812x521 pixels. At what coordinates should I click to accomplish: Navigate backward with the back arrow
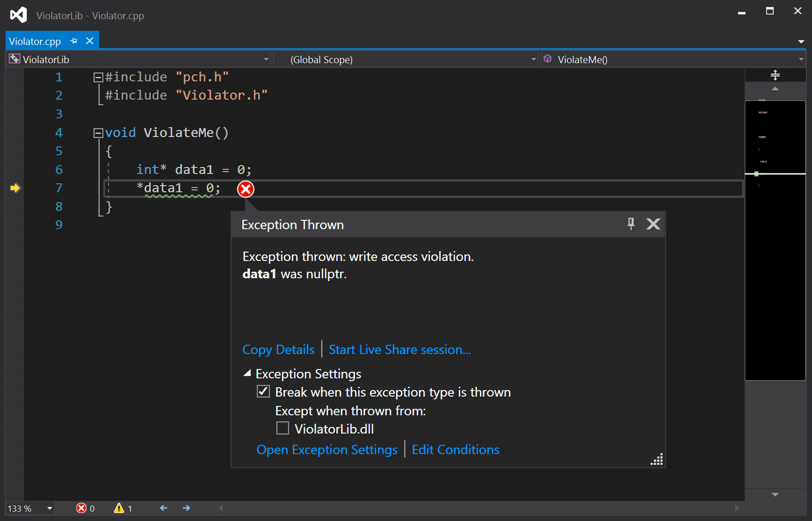coord(163,508)
